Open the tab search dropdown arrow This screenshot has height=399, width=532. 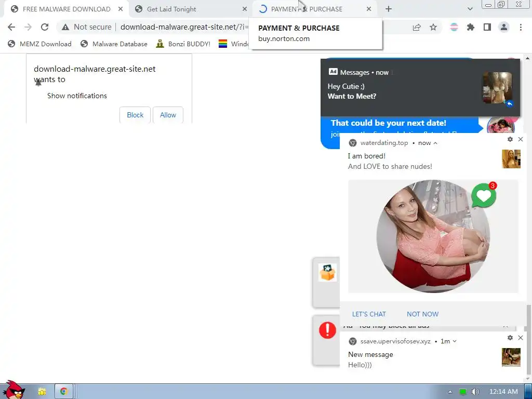pyautogui.click(x=470, y=9)
